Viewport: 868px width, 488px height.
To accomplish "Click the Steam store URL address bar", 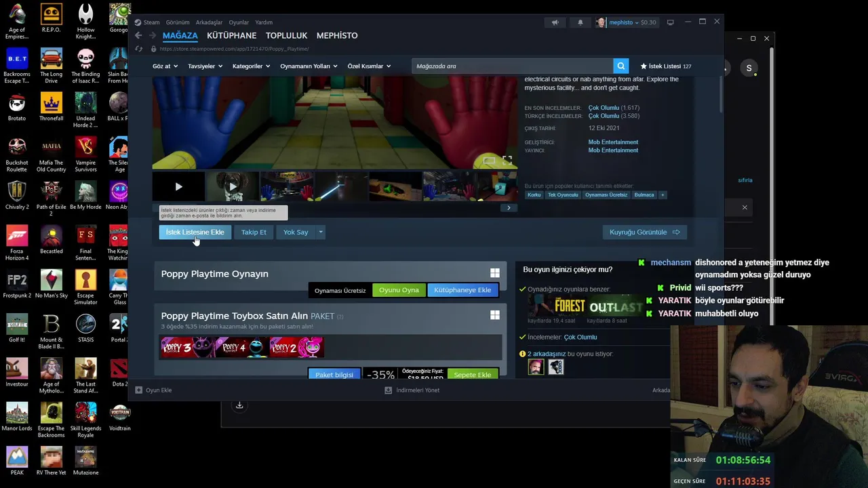I will coord(235,49).
